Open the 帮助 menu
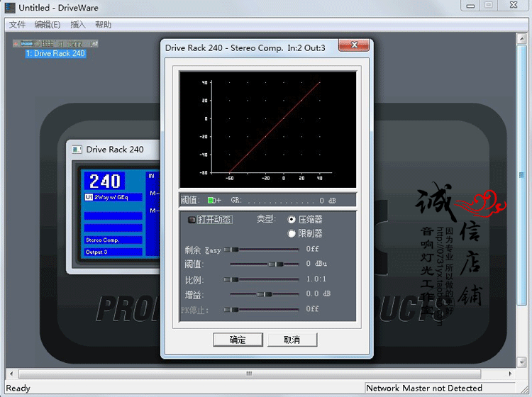This screenshot has height=397, width=532. click(x=103, y=24)
